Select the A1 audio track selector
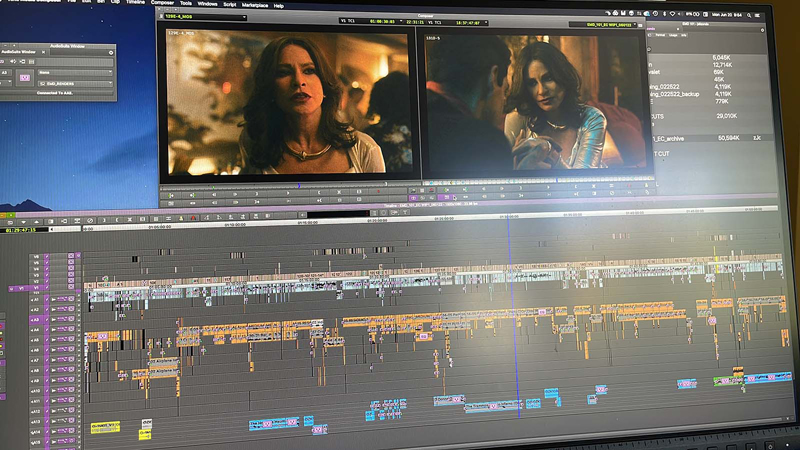The image size is (800, 450). [37, 299]
